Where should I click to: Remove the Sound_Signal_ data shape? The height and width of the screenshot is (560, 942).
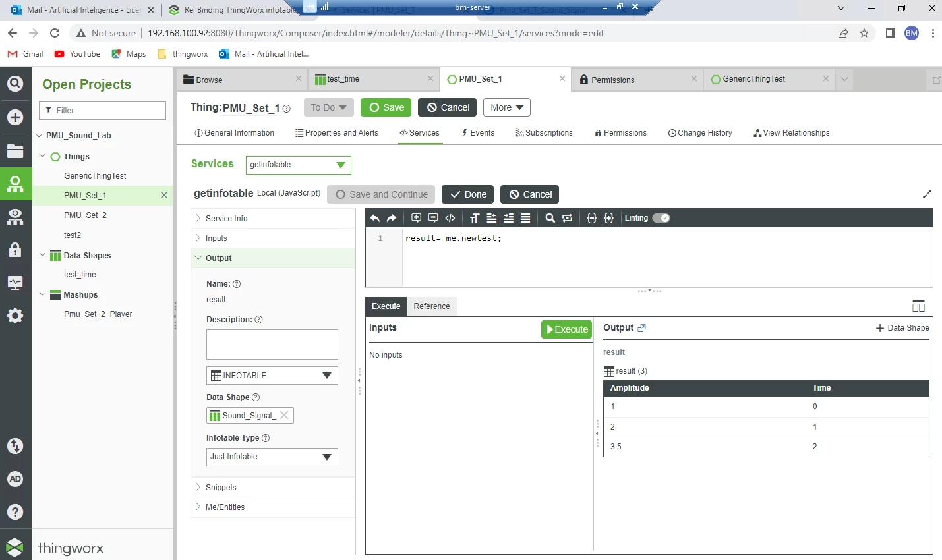point(284,415)
